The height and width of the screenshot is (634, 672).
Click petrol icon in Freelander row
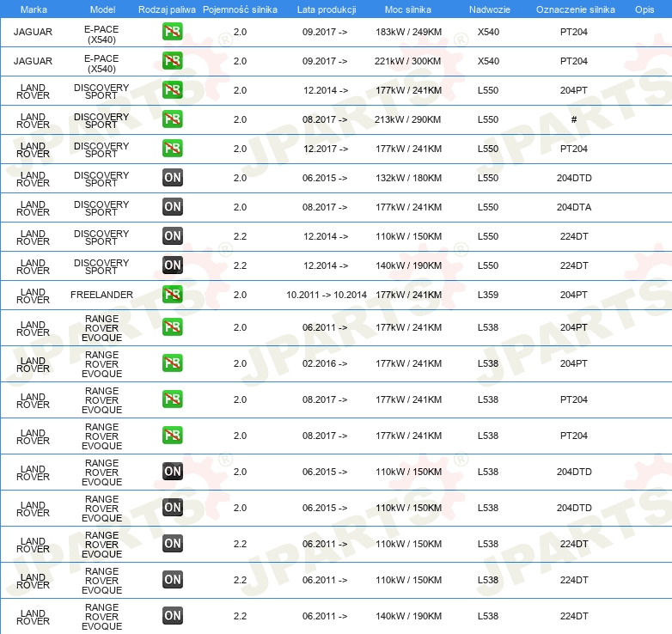click(x=172, y=295)
